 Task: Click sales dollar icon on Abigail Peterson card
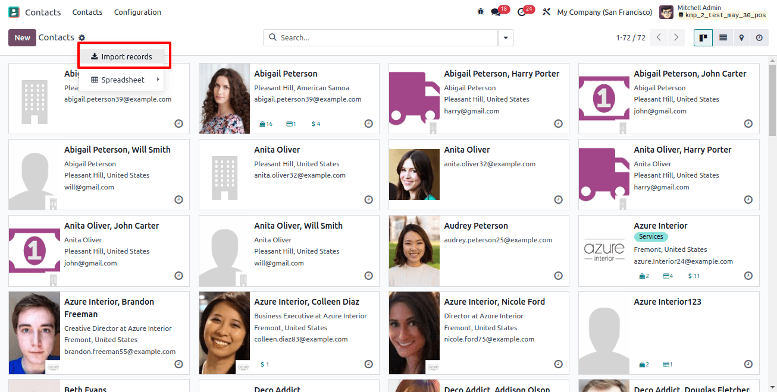(x=316, y=124)
